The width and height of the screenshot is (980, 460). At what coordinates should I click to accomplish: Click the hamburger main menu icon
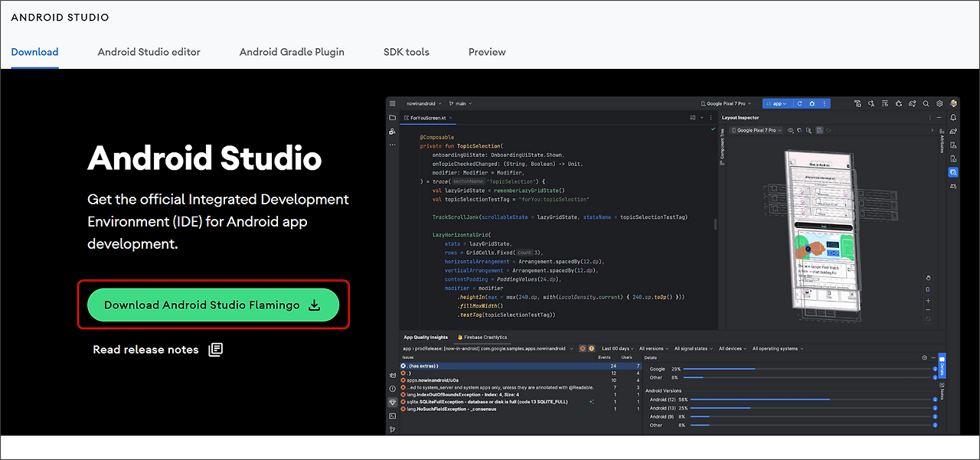392,103
